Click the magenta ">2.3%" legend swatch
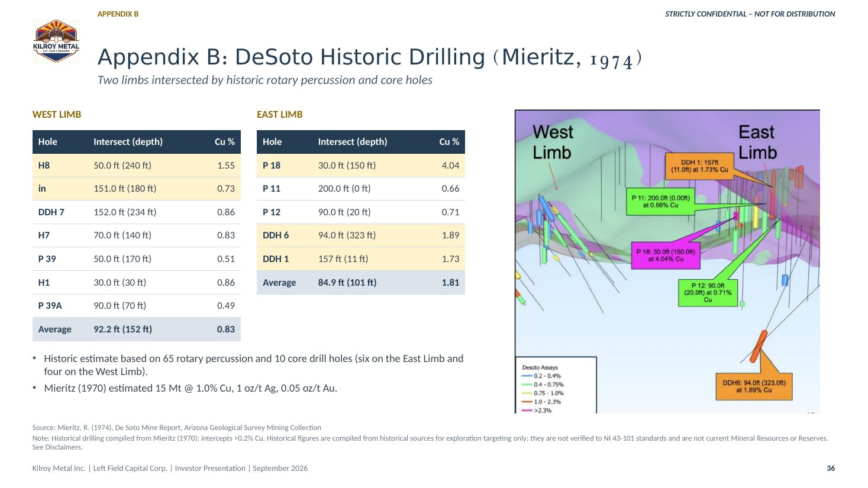The width and height of the screenshot is (868, 488). click(527, 411)
